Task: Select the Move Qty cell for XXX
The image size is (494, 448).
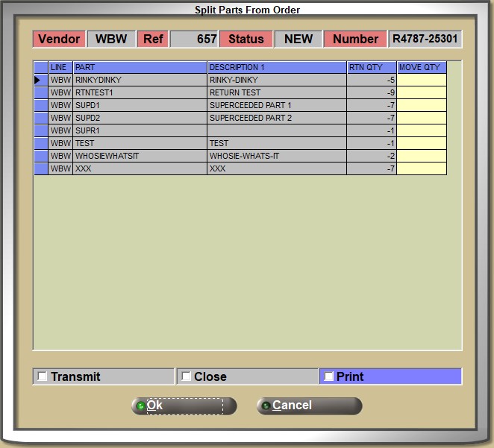Action: (421, 168)
